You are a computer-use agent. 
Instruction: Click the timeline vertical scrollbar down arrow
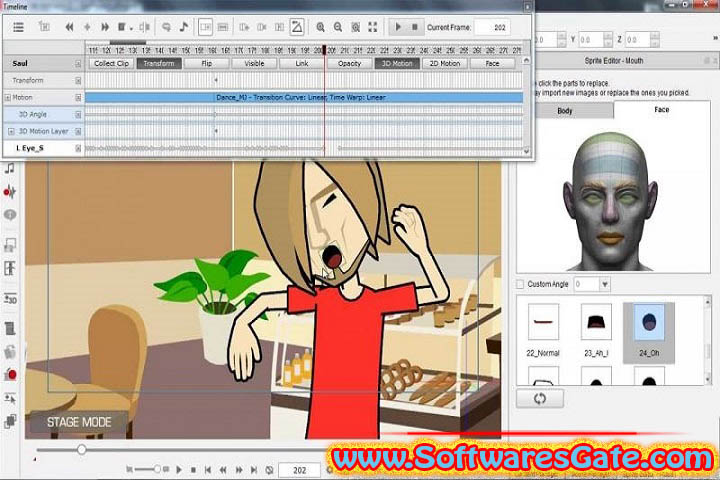(x=526, y=151)
